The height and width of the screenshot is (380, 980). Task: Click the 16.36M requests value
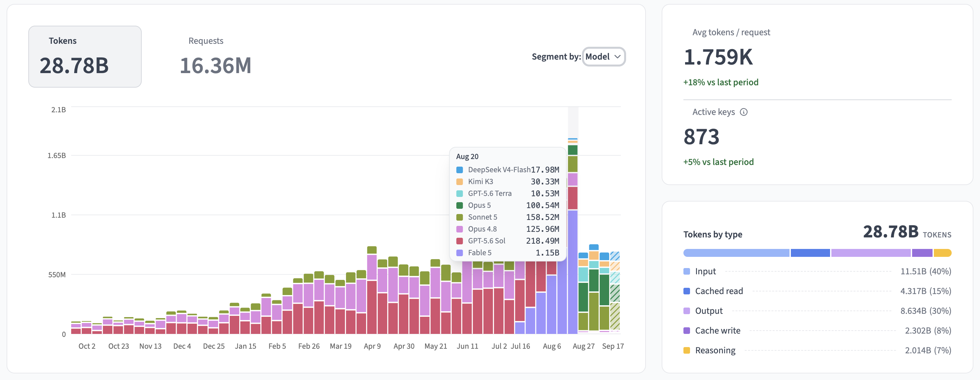215,66
